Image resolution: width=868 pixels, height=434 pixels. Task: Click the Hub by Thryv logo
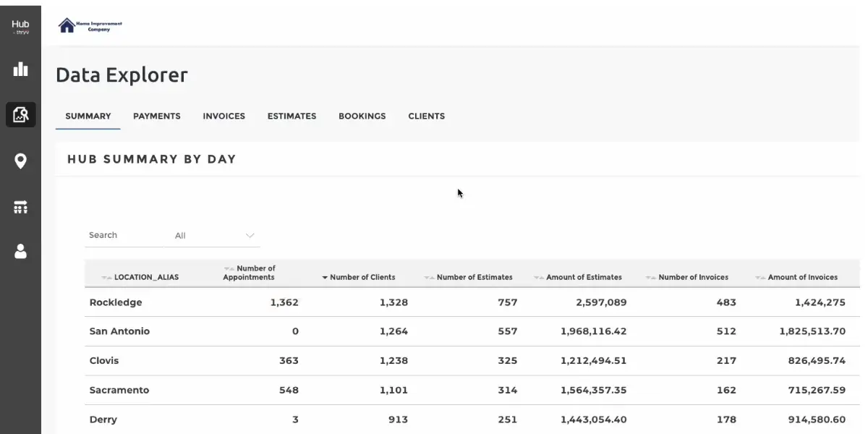pos(20,27)
